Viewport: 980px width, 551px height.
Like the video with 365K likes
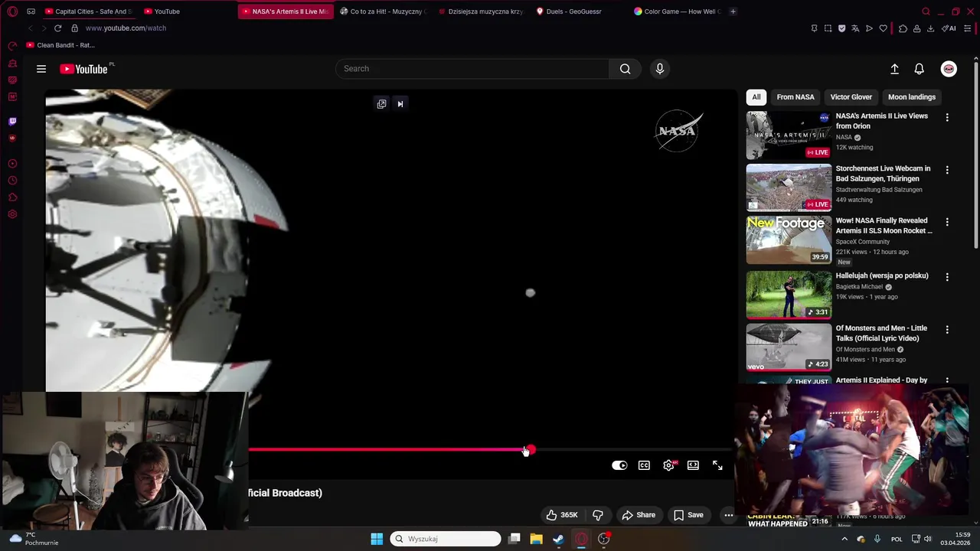[562, 515]
